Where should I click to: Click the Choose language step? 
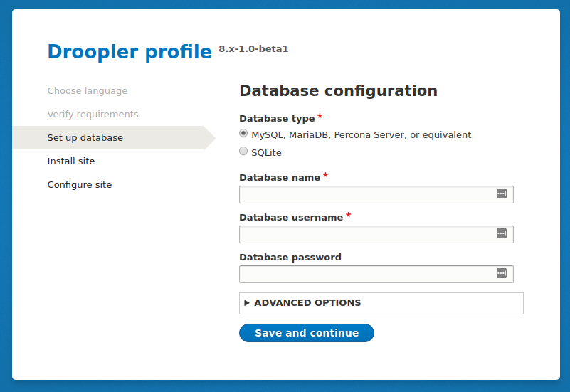pos(88,91)
